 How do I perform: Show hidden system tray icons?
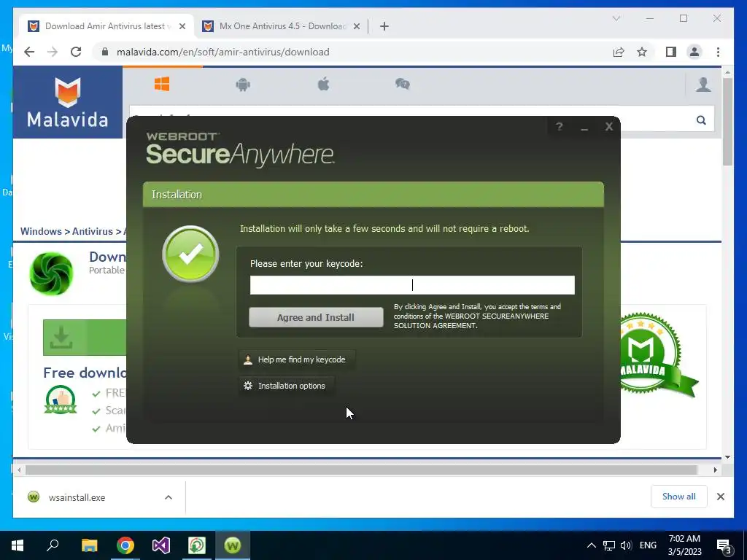591,545
